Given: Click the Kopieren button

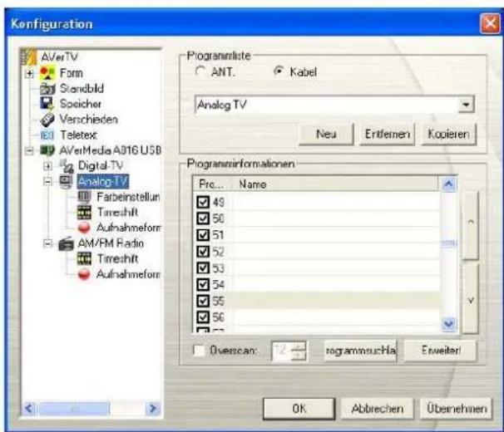Looking at the screenshot, I should coord(448,134).
